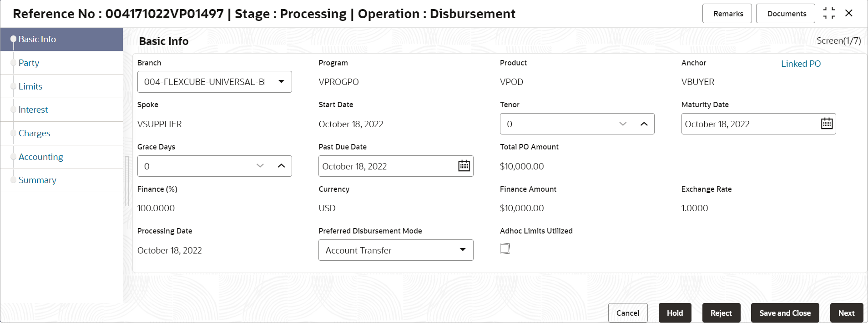Open the Maturity Date calendar picker

tap(827, 124)
